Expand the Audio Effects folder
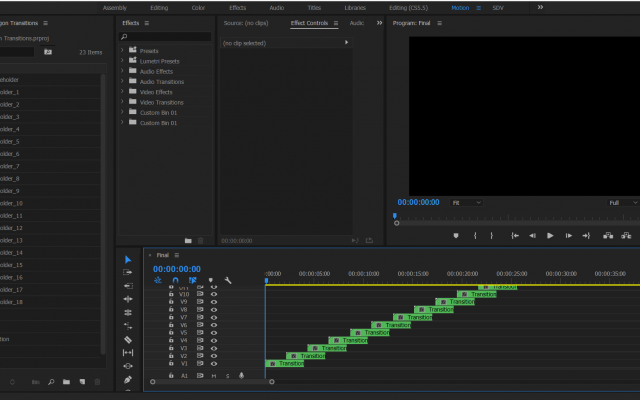The width and height of the screenshot is (640, 400). 122,71
